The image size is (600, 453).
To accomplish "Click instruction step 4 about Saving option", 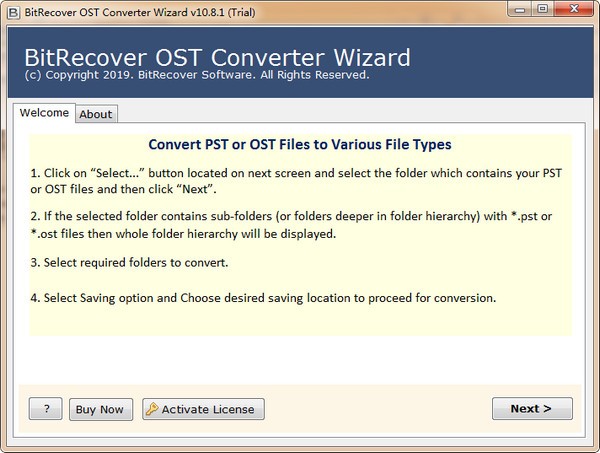I will point(263,298).
